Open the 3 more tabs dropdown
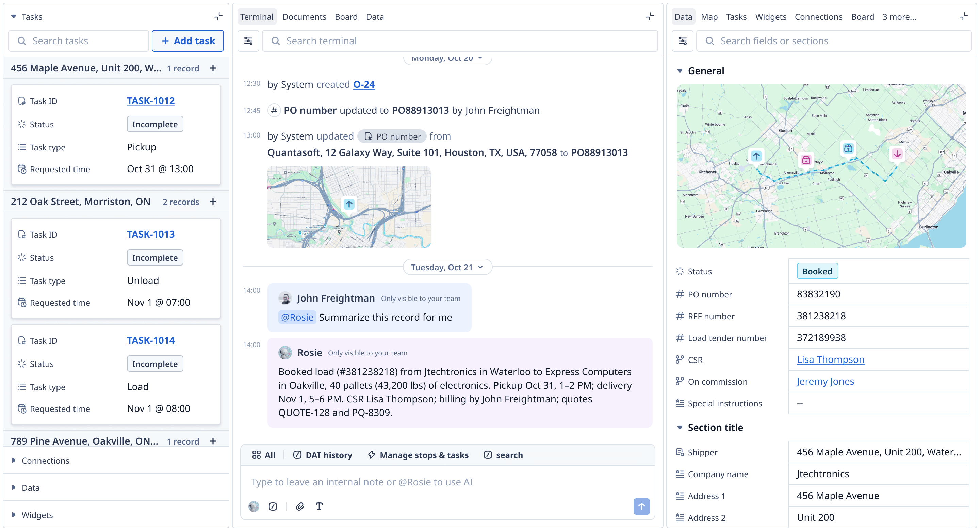This screenshot has width=980, height=531. pos(899,17)
